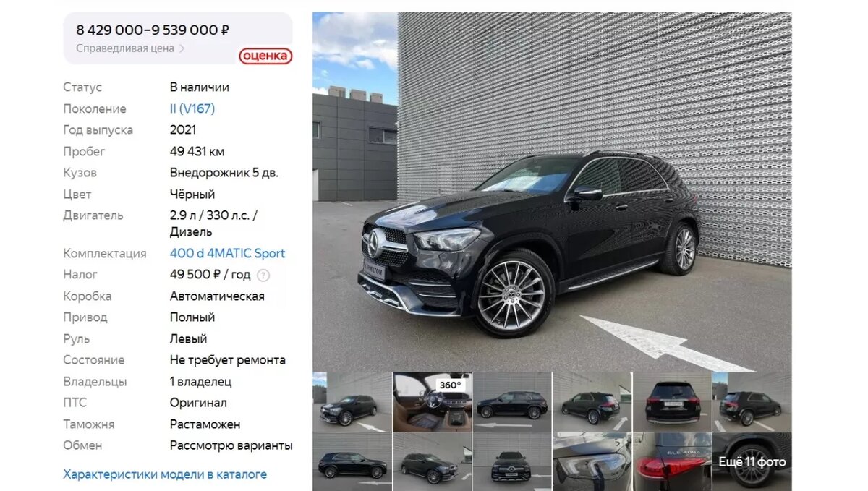Follow 'Характеристики модели в каталоге' link

pos(165,474)
